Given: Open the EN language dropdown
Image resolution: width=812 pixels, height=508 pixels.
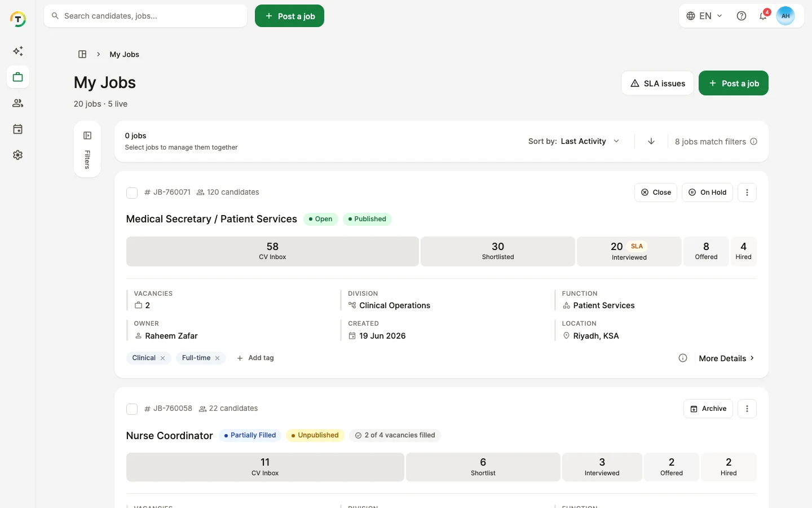Looking at the screenshot, I should click(704, 16).
